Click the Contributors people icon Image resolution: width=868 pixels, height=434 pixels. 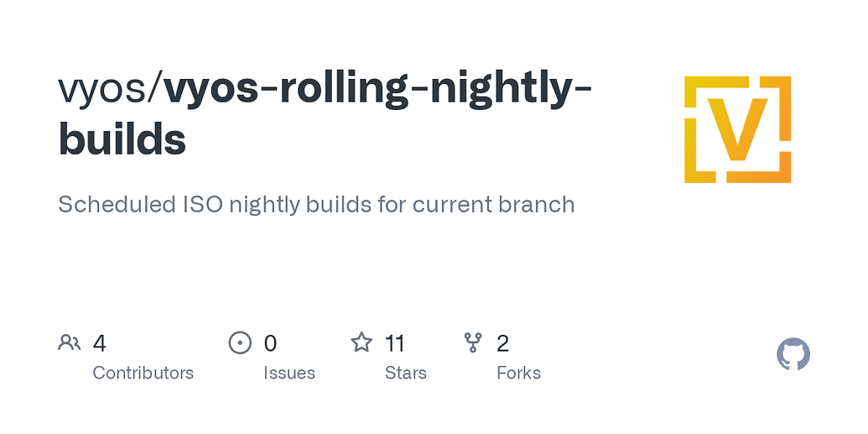70,343
